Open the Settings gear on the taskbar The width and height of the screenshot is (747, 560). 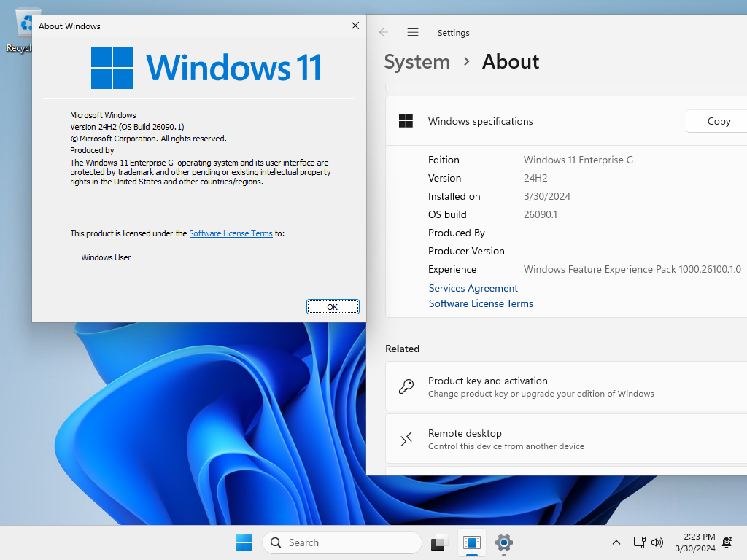(x=503, y=542)
